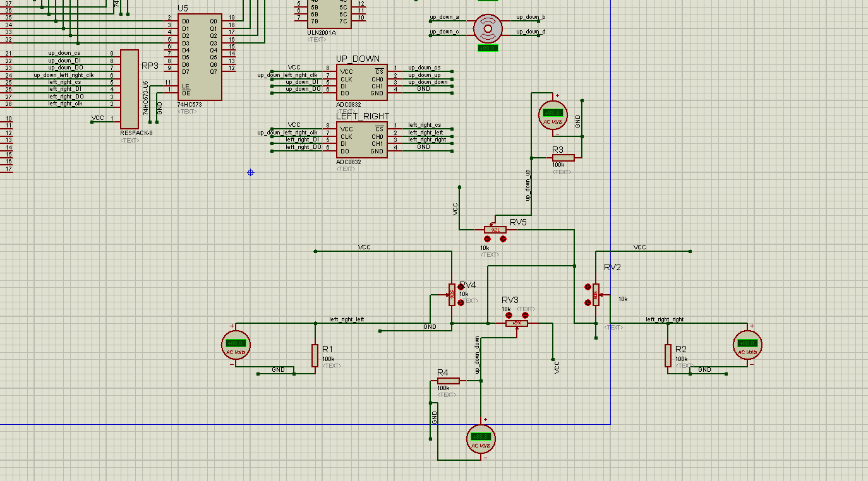The height and width of the screenshot is (481, 868).
Task: Click the ULN2001A value label
Action: 322,32
